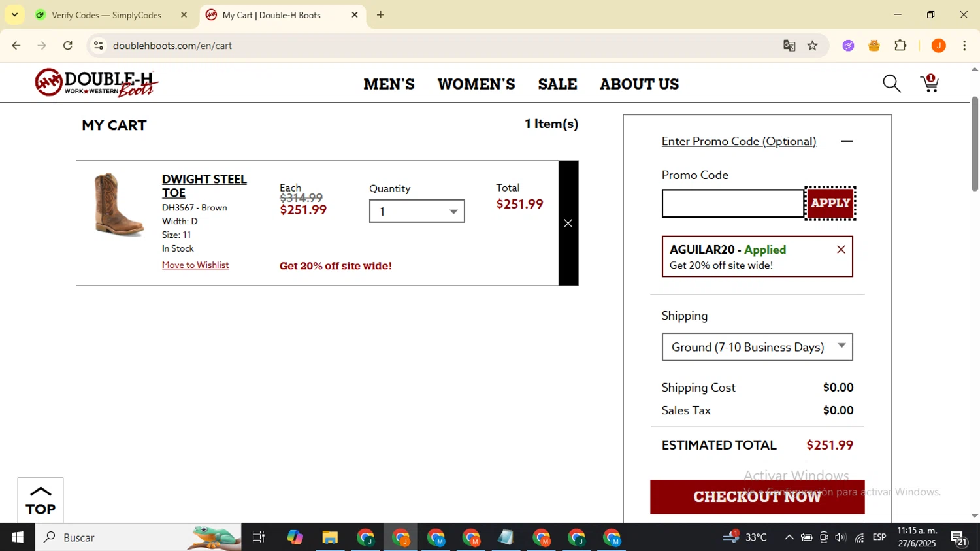
Task: Click the $251.99 estimated total value
Action: 830,445
